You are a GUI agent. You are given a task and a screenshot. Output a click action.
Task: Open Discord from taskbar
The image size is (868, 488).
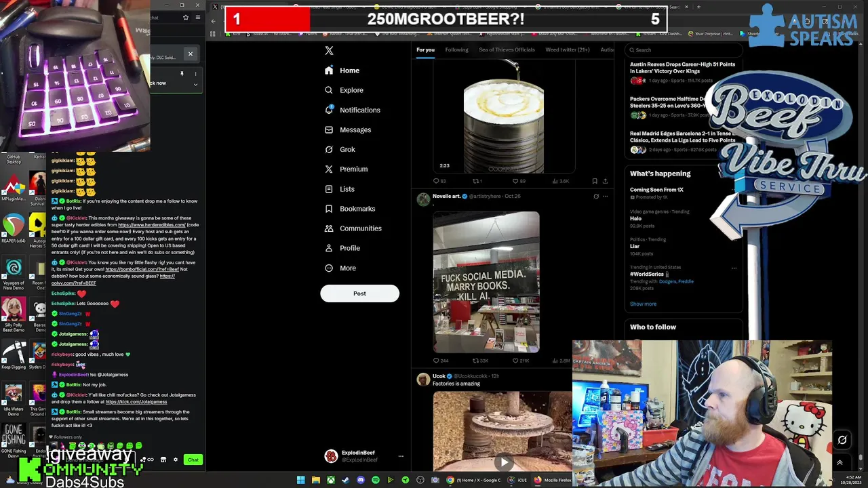tap(360, 480)
